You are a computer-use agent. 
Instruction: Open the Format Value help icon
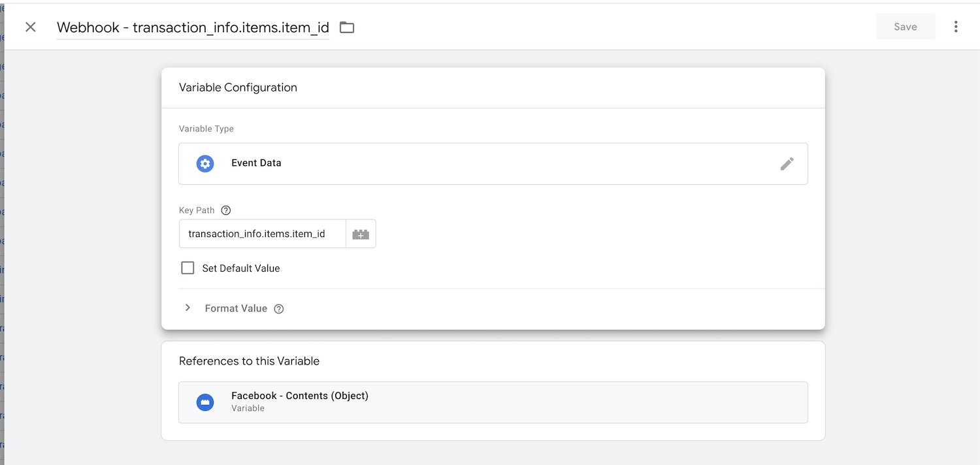click(x=279, y=309)
